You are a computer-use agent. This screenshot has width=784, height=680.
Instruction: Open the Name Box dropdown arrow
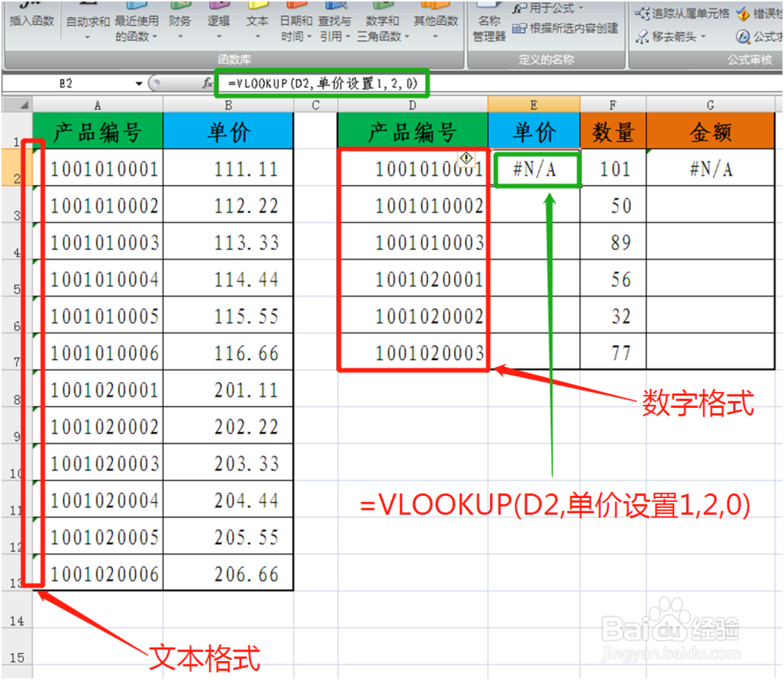139,82
